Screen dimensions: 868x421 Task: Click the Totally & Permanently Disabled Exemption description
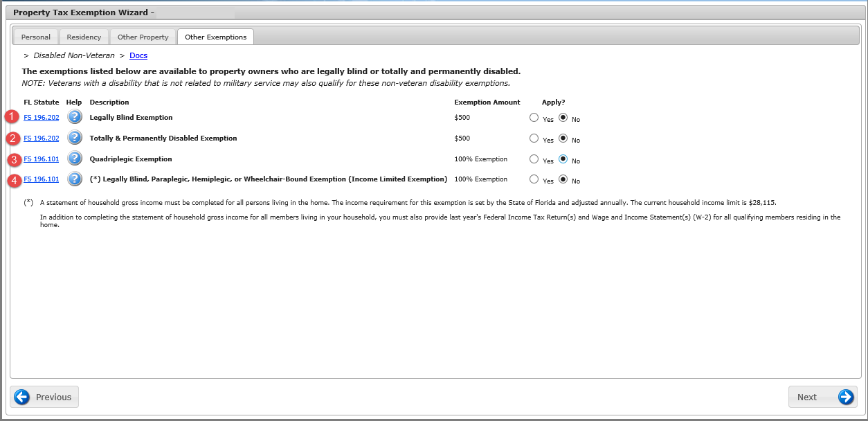click(163, 138)
